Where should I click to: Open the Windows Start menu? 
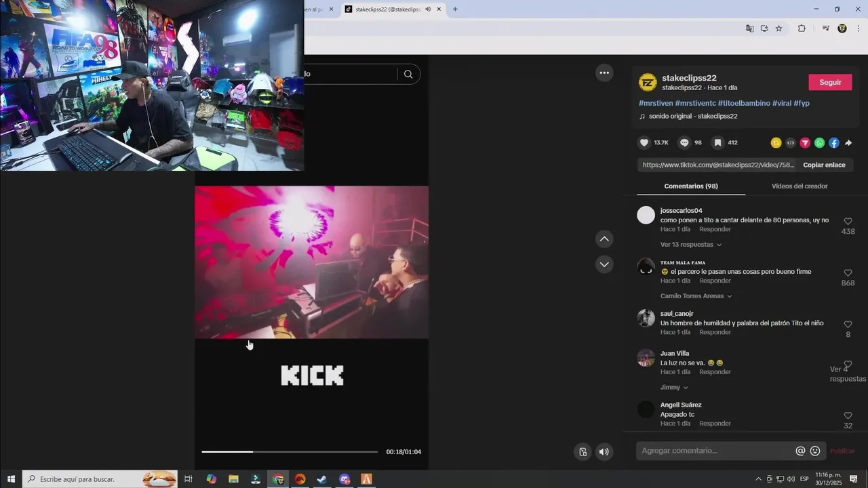pyautogui.click(x=11, y=479)
